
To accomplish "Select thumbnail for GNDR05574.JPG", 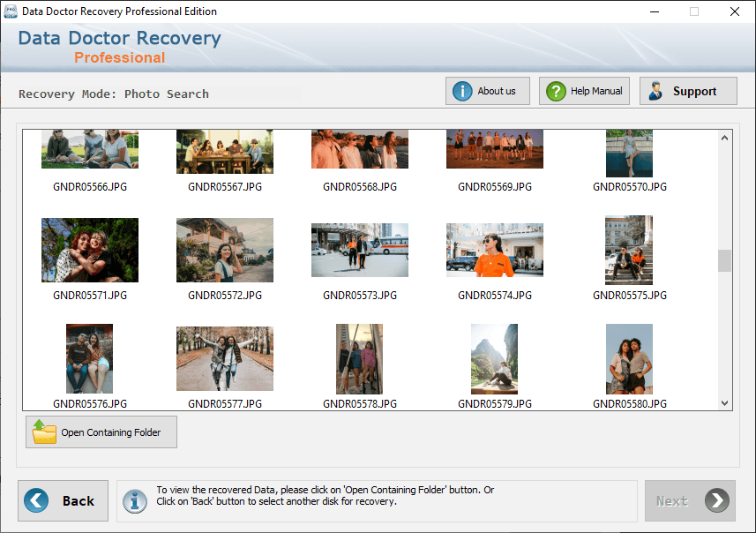I will [495, 250].
